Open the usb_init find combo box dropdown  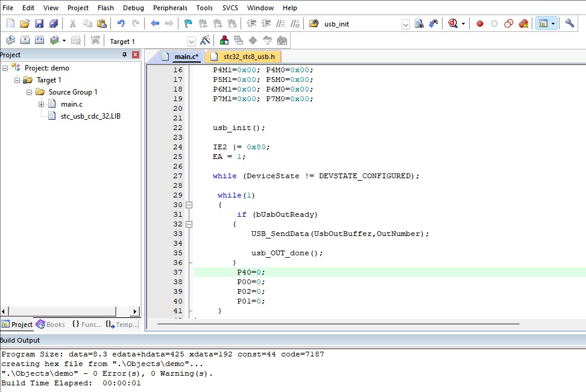406,24
